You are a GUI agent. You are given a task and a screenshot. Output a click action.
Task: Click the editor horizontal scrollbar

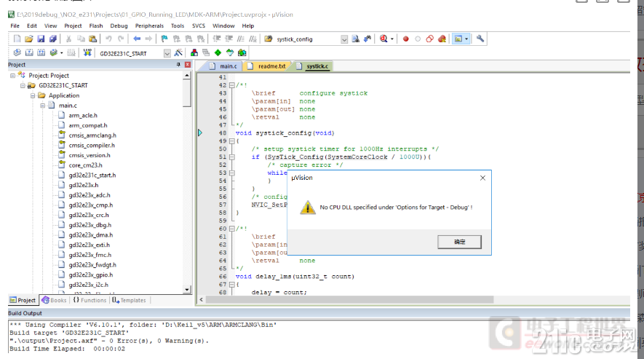(349, 299)
